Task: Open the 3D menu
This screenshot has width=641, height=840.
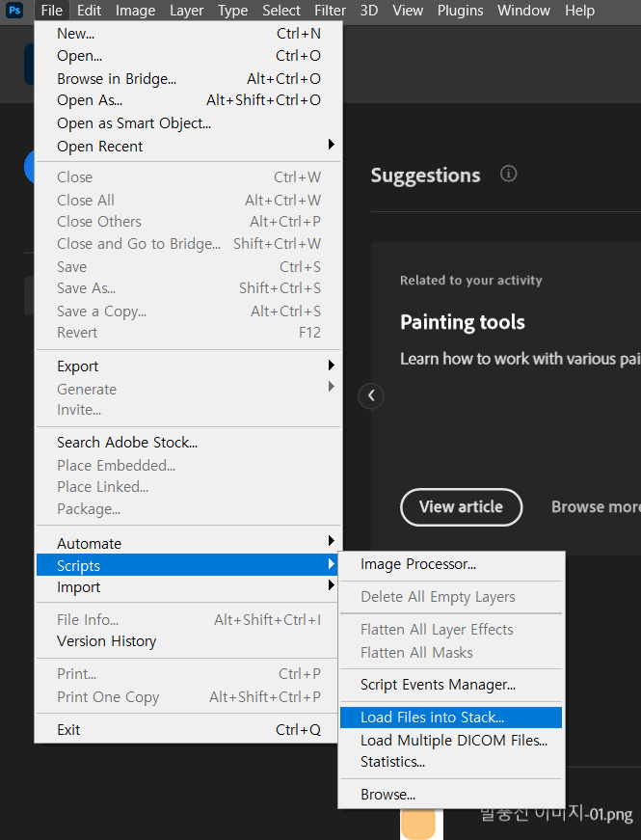Action: [x=368, y=11]
